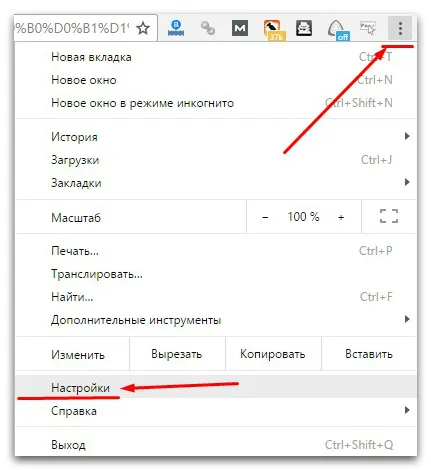
Task: Click the Копировать button
Action: [x=273, y=354]
